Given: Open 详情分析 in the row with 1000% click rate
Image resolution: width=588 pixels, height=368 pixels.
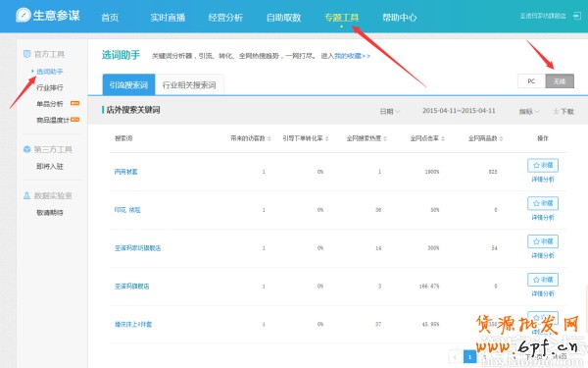Looking at the screenshot, I should pyautogui.click(x=543, y=180).
